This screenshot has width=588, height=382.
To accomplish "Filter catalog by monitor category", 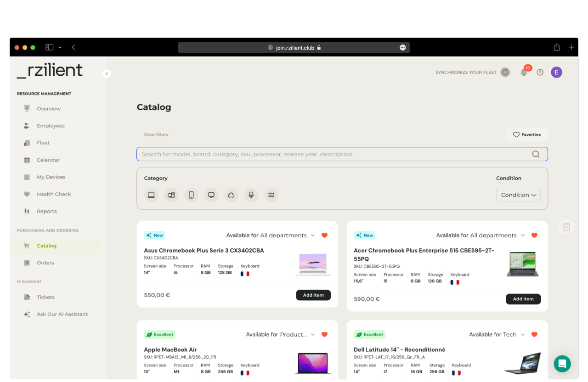I will (x=211, y=195).
